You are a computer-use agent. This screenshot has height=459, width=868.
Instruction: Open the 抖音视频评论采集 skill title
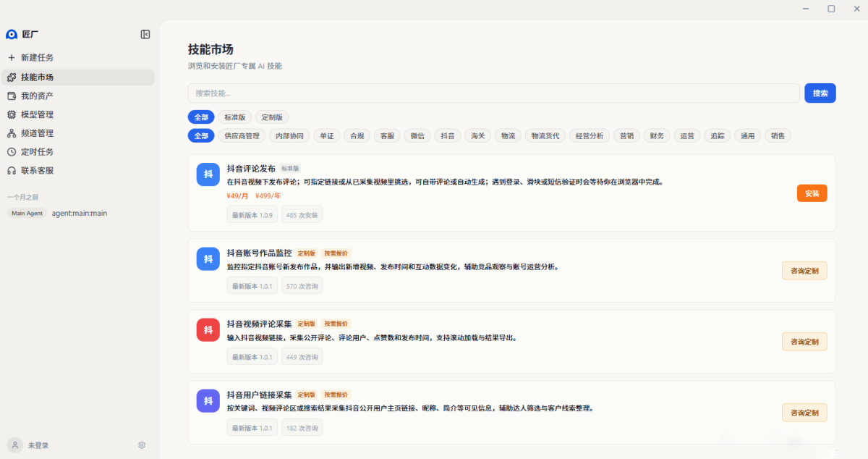[259, 324]
